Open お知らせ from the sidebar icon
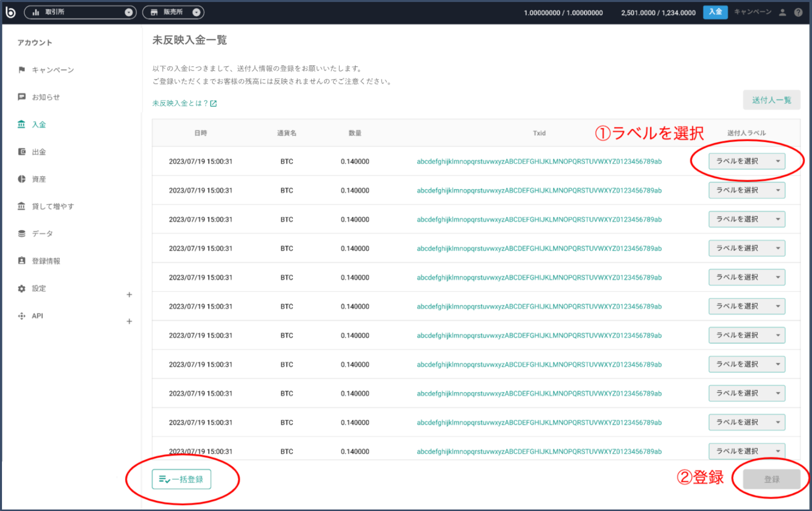The height and width of the screenshot is (511, 812). pos(21,97)
